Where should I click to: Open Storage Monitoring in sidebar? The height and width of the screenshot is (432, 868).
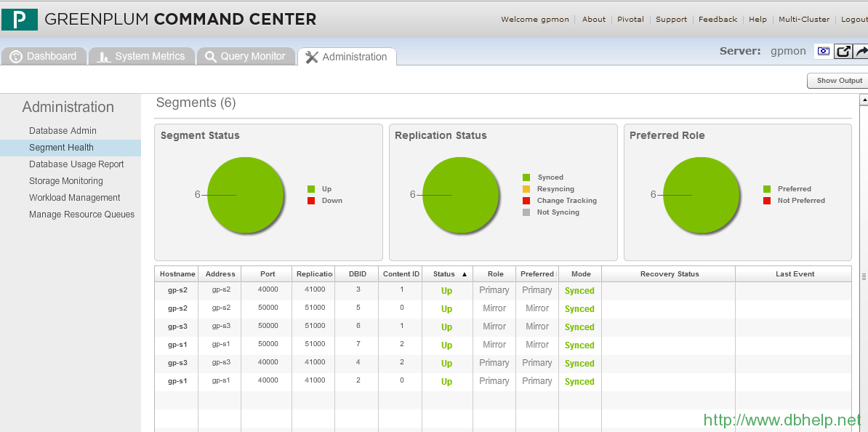click(x=66, y=181)
